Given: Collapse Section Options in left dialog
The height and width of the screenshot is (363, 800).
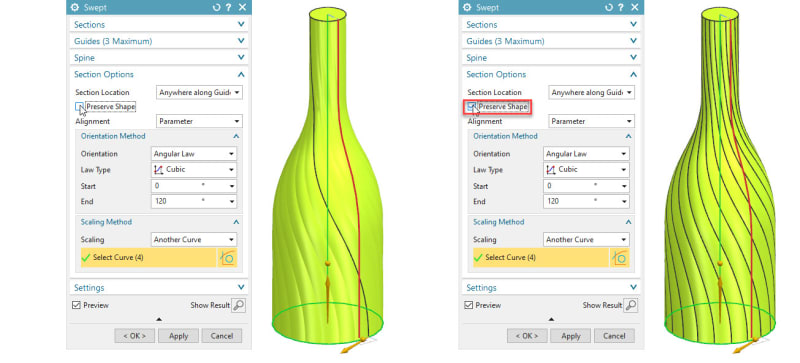Looking at the screenshot, I should click(x=159, y=75).
